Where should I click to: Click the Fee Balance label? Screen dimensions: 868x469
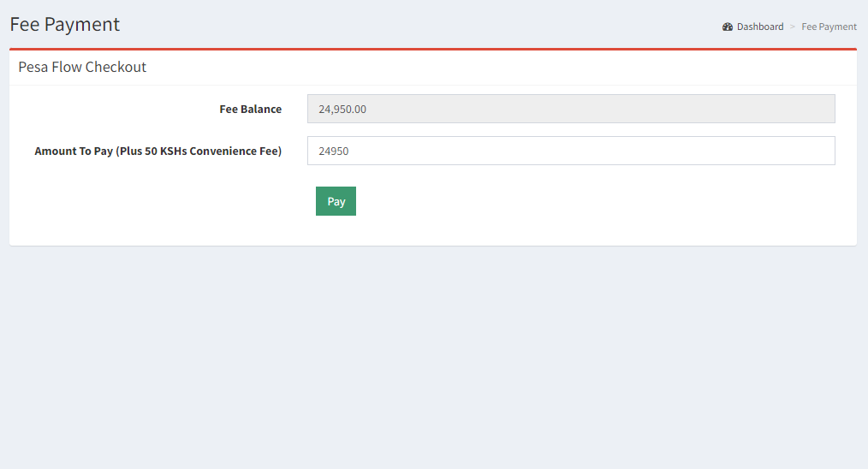tap(250, 109)
